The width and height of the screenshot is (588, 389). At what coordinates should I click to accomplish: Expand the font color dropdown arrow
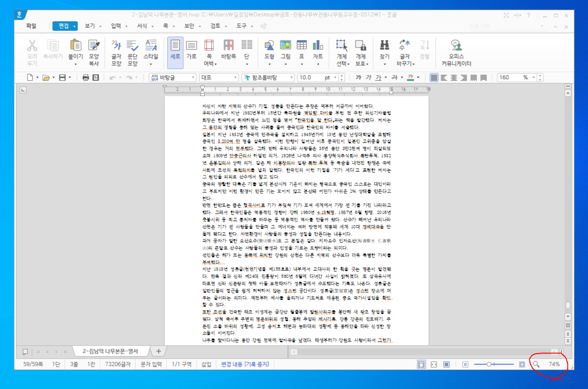[418, 77]
